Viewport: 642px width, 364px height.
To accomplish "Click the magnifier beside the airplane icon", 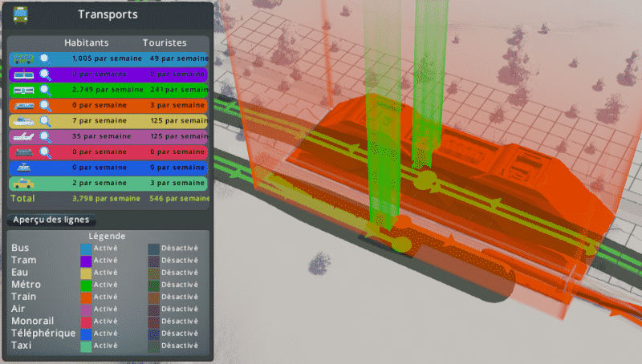I will (x=45, y=136).
